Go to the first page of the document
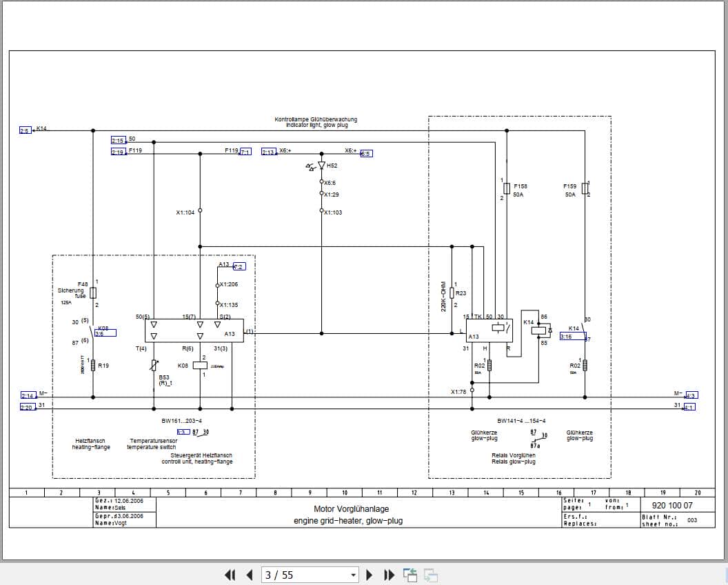Screen dimensions: 728x585 (230, 575)
